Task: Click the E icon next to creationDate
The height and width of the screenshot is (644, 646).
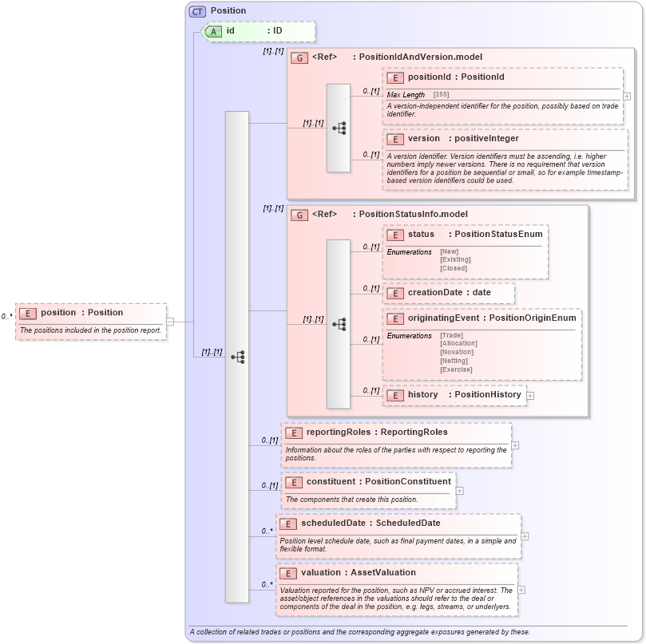Action: 395,293
